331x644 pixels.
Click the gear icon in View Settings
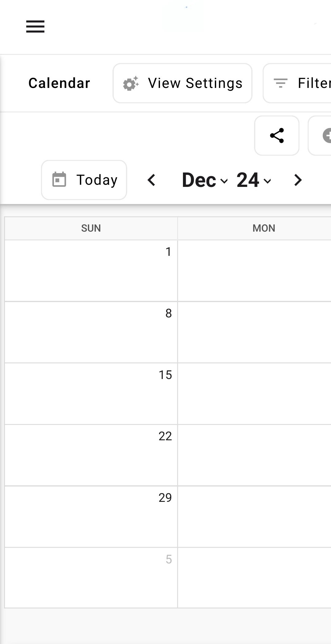[131, 83]
